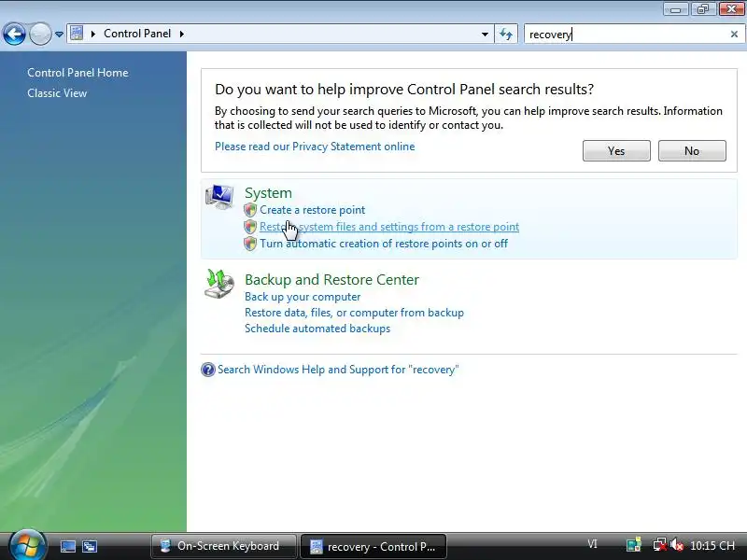Click the muted volume tray icon

(x=676, y=545)
